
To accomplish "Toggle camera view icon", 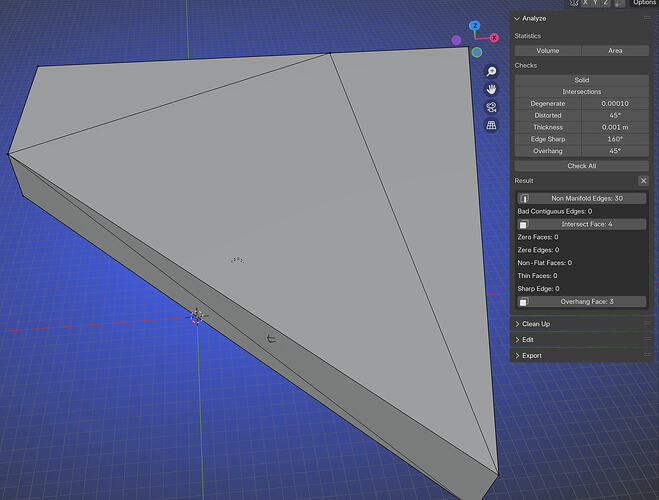I will (491, 107).
